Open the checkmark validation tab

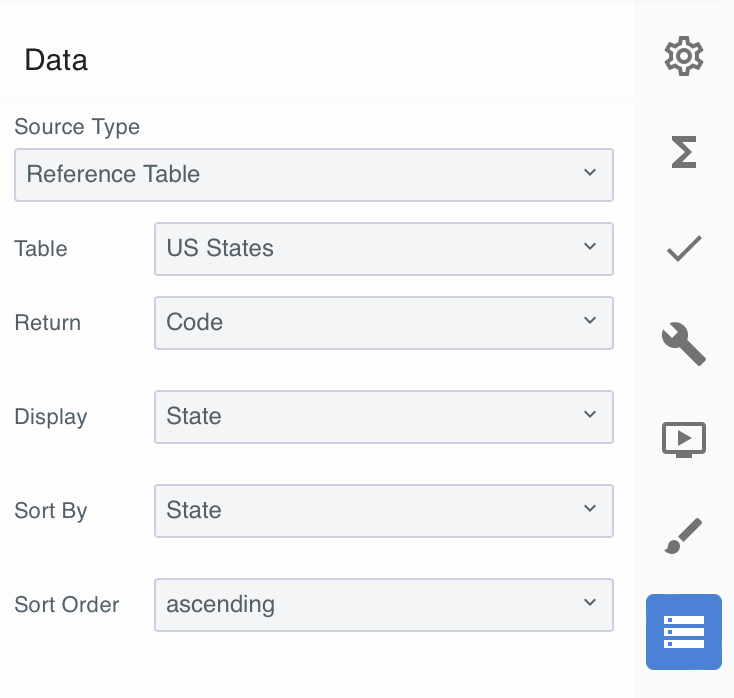(684, 248)
